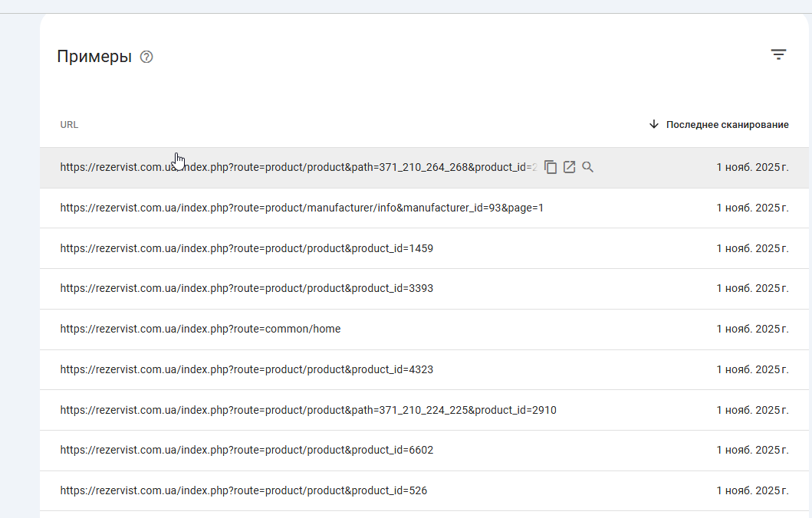The height and width of the screenshot is (518, 812).
Task: Click the URL column header
Action: (x=69, y=124)
